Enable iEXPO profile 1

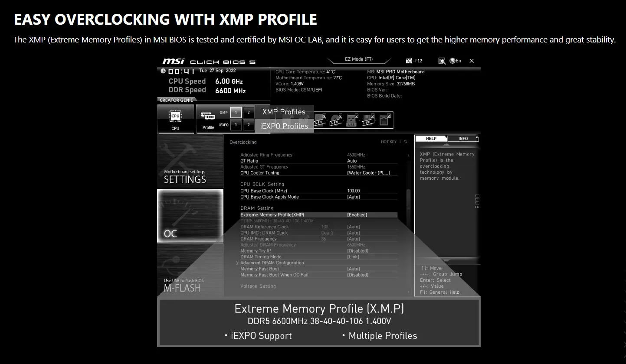coord(236,125)
